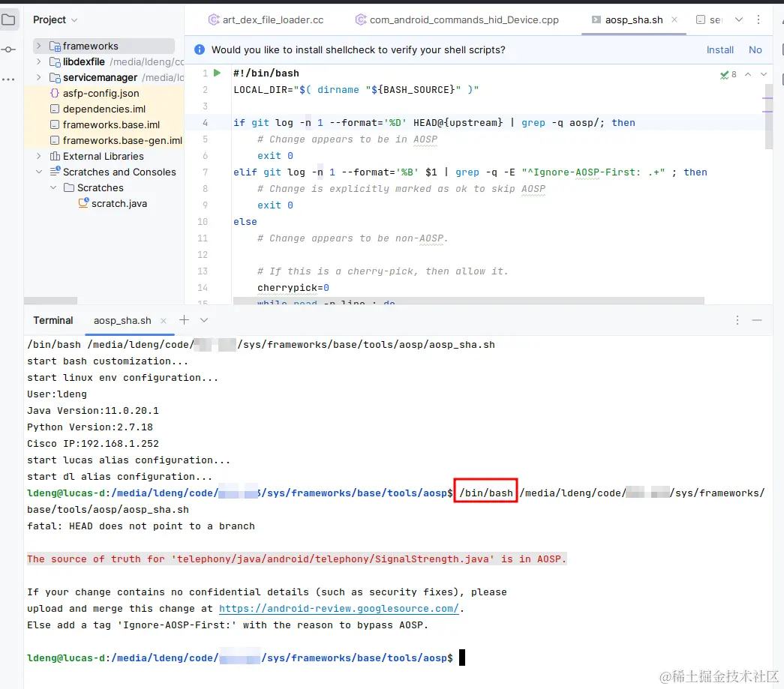This screenshot has height=689, width=784.
Task: Show more tool windows via ellipsis icon
Action: pyautogui.click(x=10, y=79)
